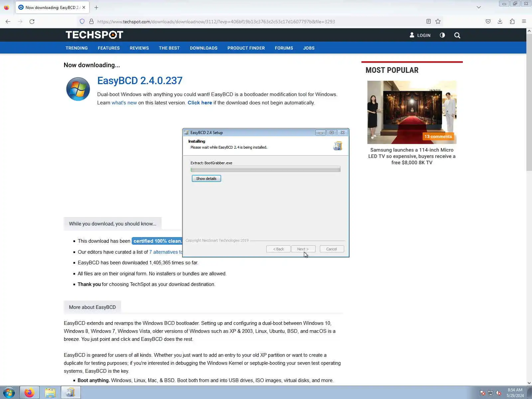Viewport: 532px width, 399px height.
Task: Read Samsung 114-inch Micro LED article headline
Action: (x=412, y=156)
